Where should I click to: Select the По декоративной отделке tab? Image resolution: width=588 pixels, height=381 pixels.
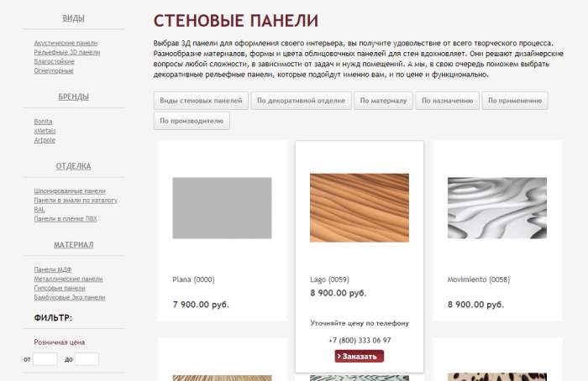[x=301, y=101]
